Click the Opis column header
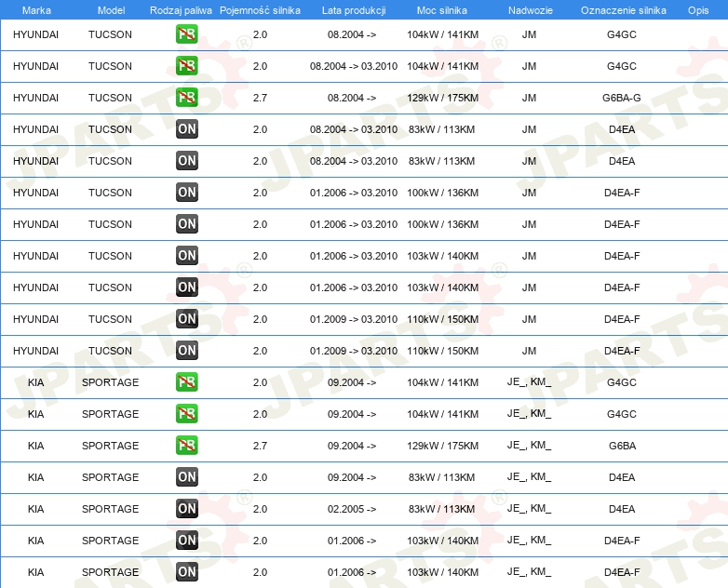This screenshot has height=588, width=728. point(698,10)
